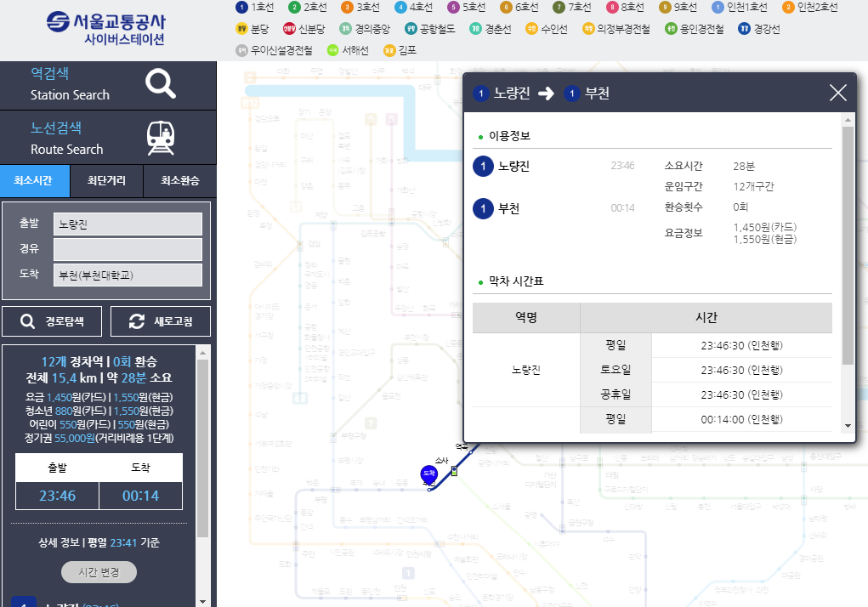
Task: Click the 정기권 55,000원 fare line
Action: (99, 438)
